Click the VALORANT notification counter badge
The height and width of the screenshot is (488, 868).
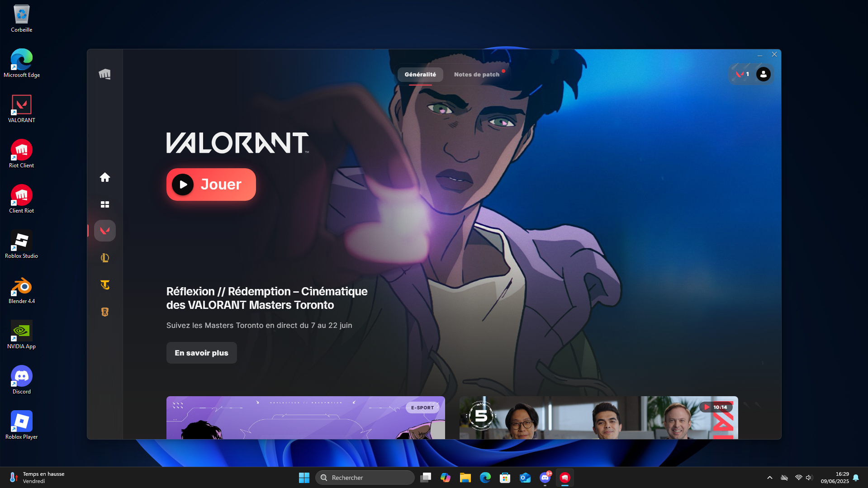tap(742, 74)
